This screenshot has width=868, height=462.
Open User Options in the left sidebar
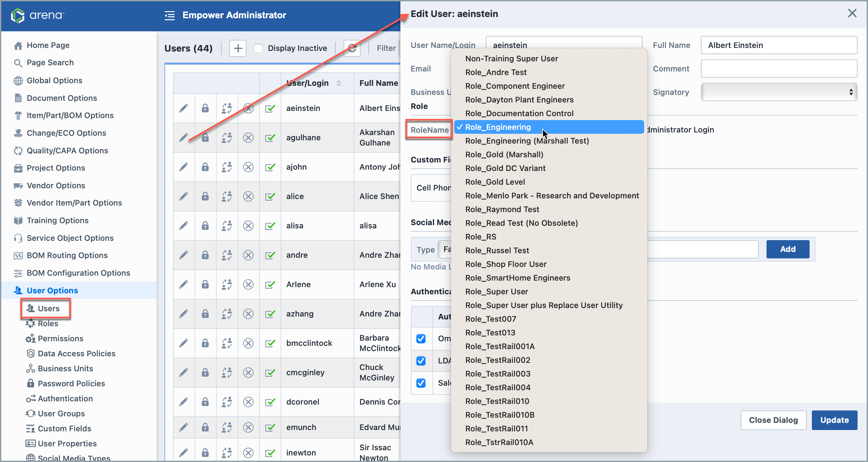(x=52, y=290)
